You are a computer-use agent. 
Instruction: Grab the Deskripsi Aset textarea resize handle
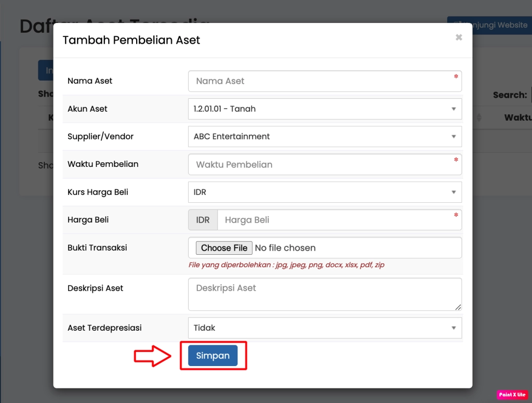pos(458,307)
